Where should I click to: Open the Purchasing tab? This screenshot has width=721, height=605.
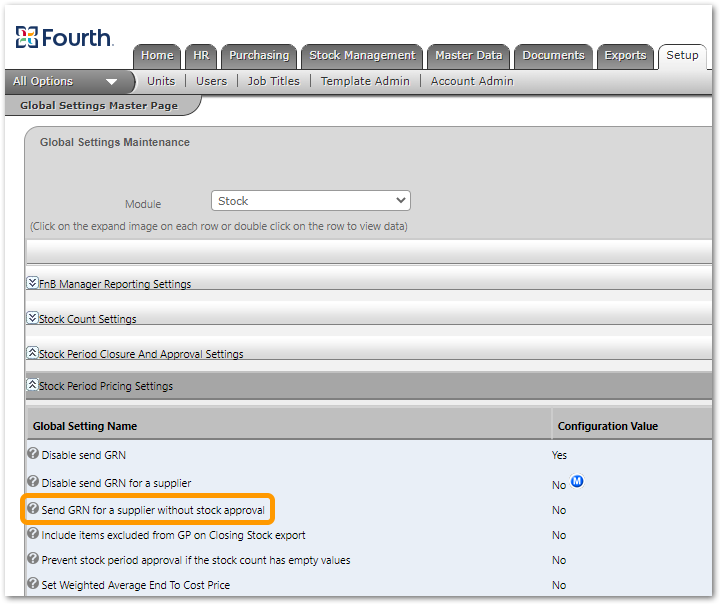(258, 56)
